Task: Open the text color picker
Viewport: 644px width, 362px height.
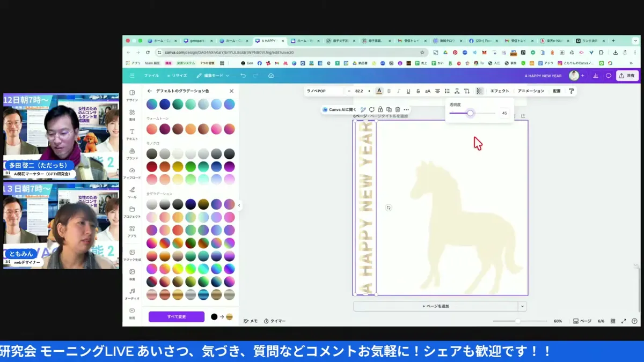Action: (379, 91)
